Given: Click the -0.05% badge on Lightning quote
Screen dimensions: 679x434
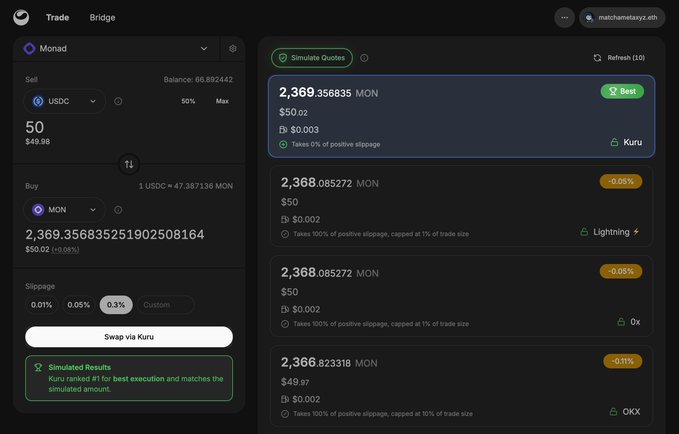Looking at the screenshot, I should click(x=621, y=181).
